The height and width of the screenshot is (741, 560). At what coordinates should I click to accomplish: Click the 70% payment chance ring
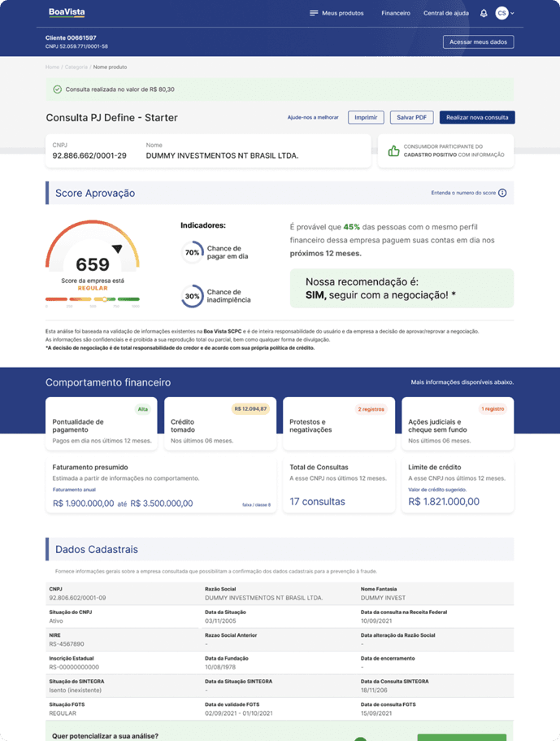(x=192, y=252)
